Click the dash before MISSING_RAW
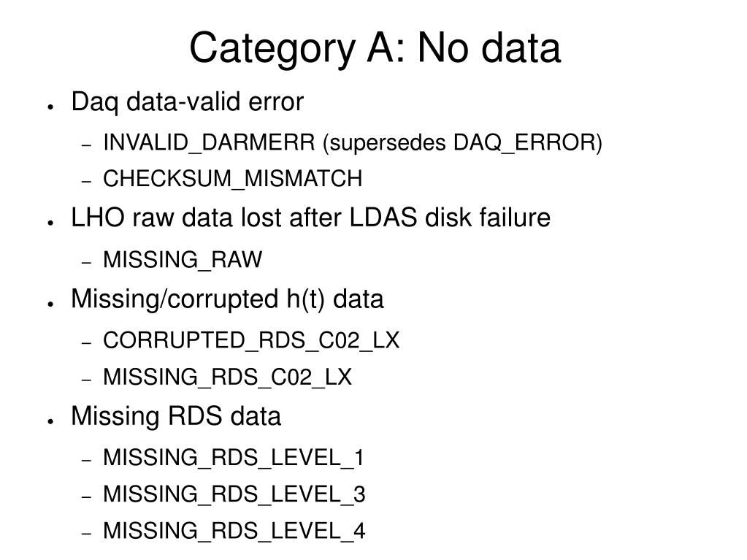Image resolution: width=747 pixels, height=560 pixels. (86, 262)
